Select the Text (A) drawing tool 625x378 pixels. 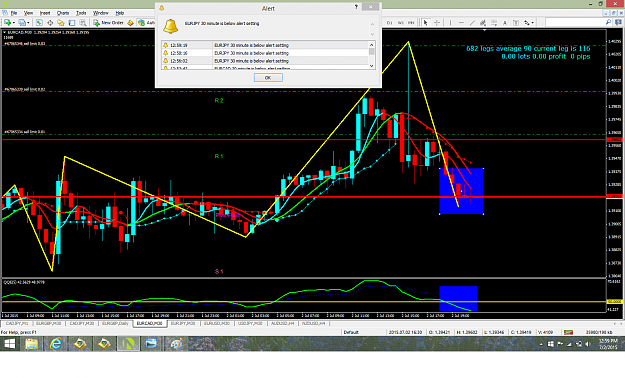(505, 23)
